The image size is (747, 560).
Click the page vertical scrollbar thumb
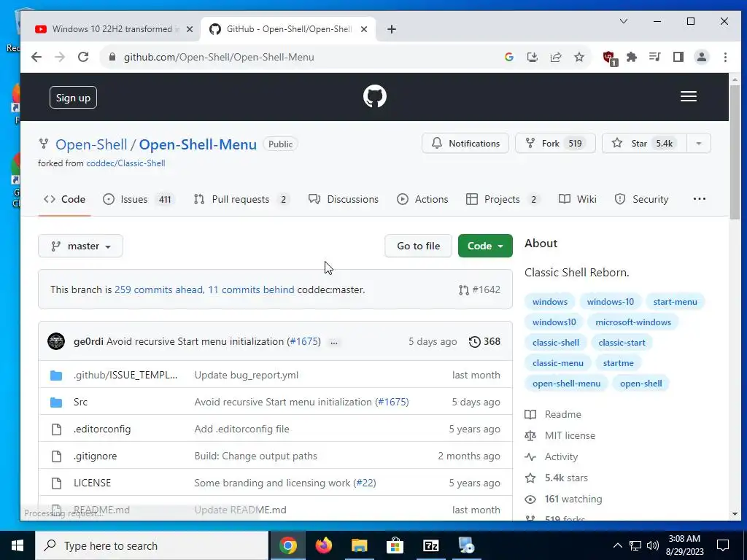pos(735,152)
